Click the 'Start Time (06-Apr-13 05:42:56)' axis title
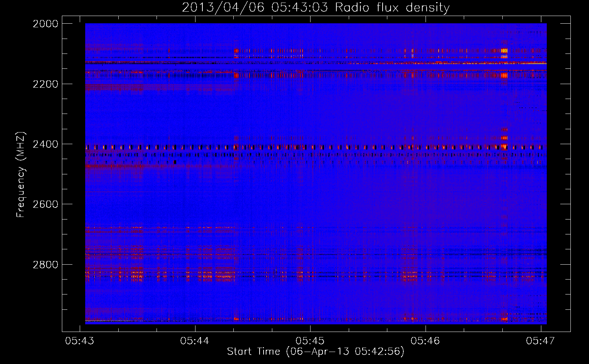589x364 pixels. (x=316, y=352)
